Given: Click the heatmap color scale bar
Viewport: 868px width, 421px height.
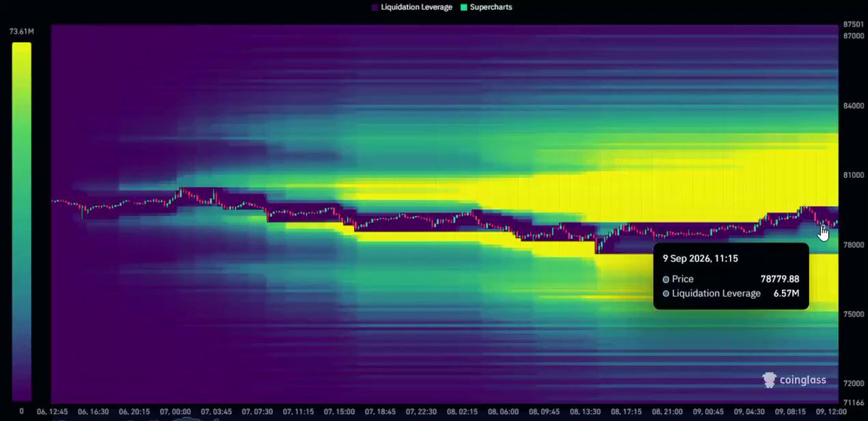Looking at the screenshot, I should point(21,221).
